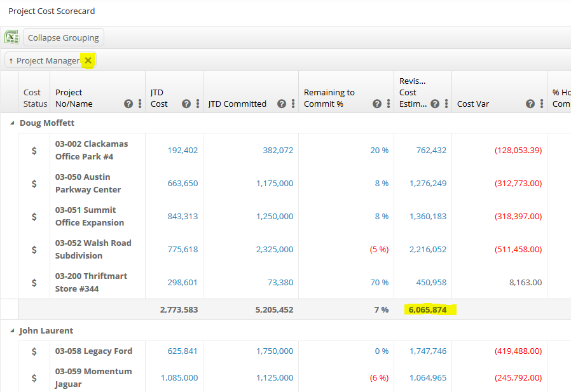571x392 pixels.
Task: Show help for JTD Committed column
Action: tap(282, 104)
